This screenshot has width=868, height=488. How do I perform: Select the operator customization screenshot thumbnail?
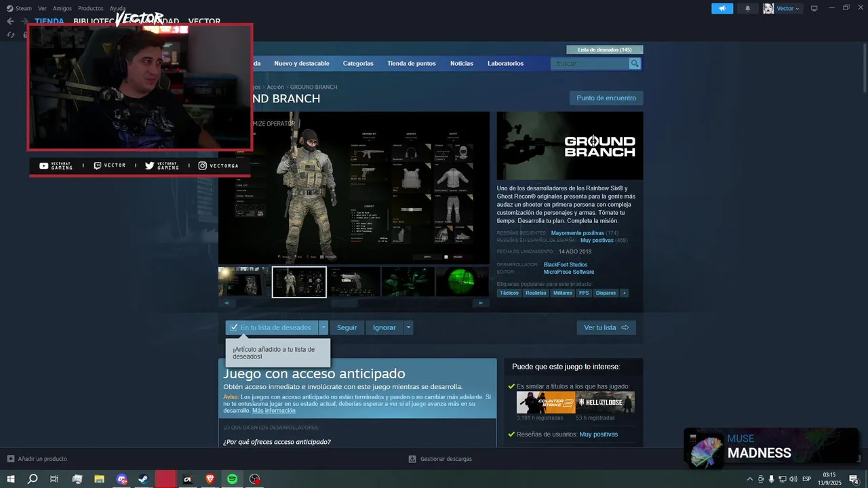(x=299, y=282)
